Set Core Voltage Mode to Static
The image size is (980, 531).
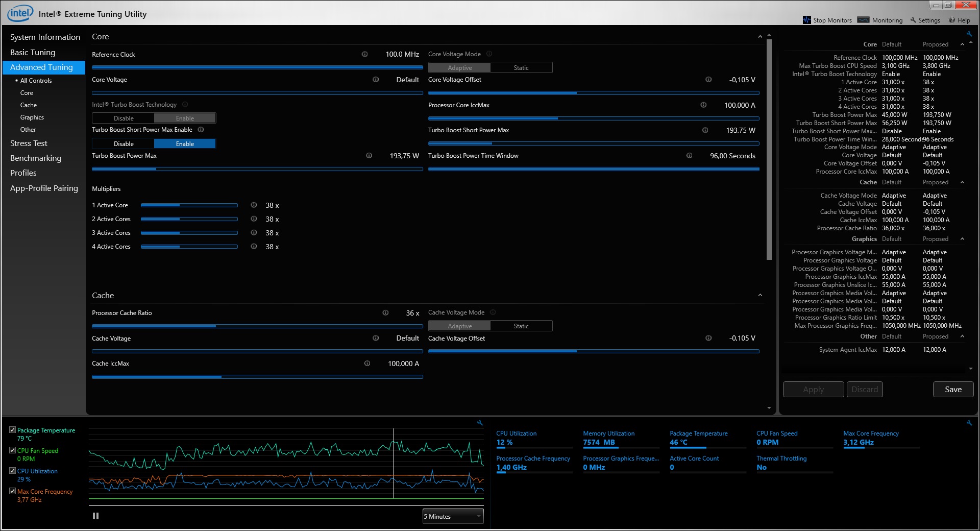pyautogui.click(x=521, y=68)
